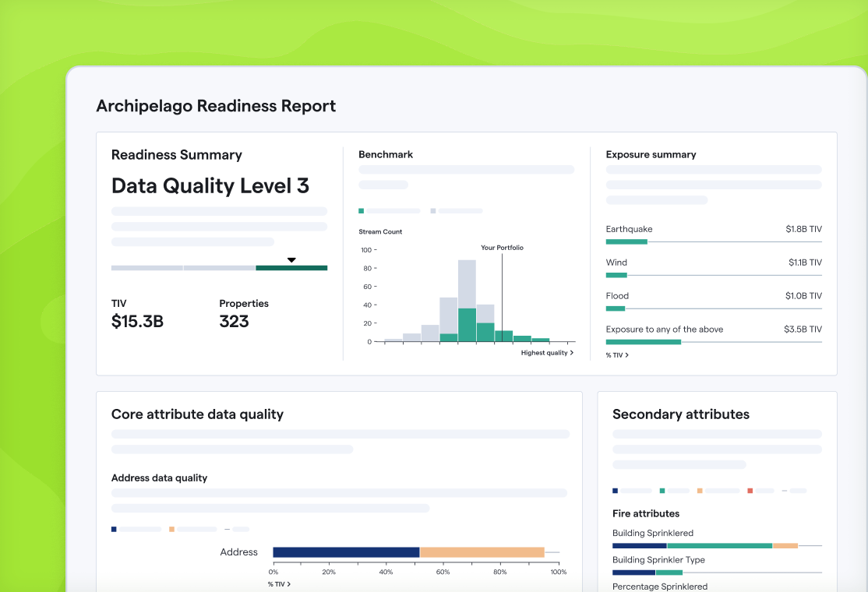
Task: Click the $1.8B TIV value
Action: pyautogui.click(x=804, y=229)
